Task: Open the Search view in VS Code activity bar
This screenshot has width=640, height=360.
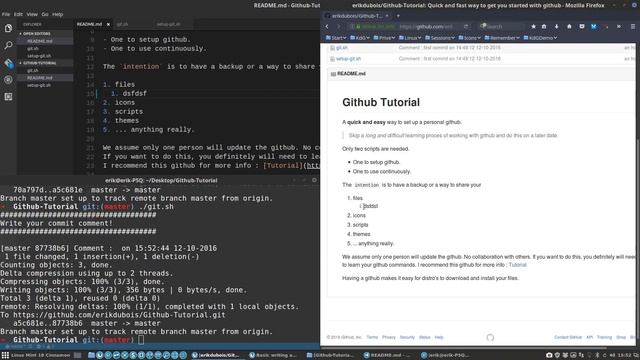Action: coord(8,45)
